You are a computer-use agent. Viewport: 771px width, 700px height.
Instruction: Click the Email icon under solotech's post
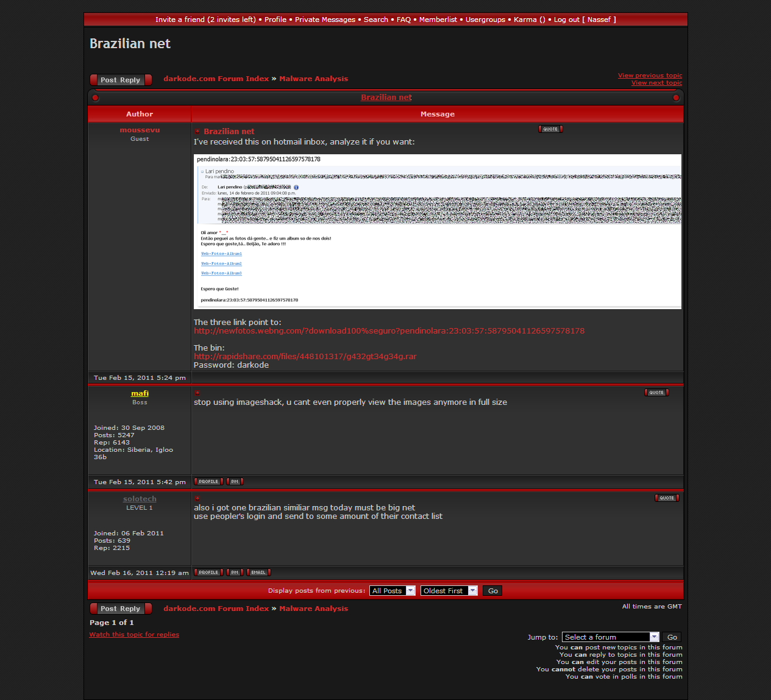coord(258,573)
